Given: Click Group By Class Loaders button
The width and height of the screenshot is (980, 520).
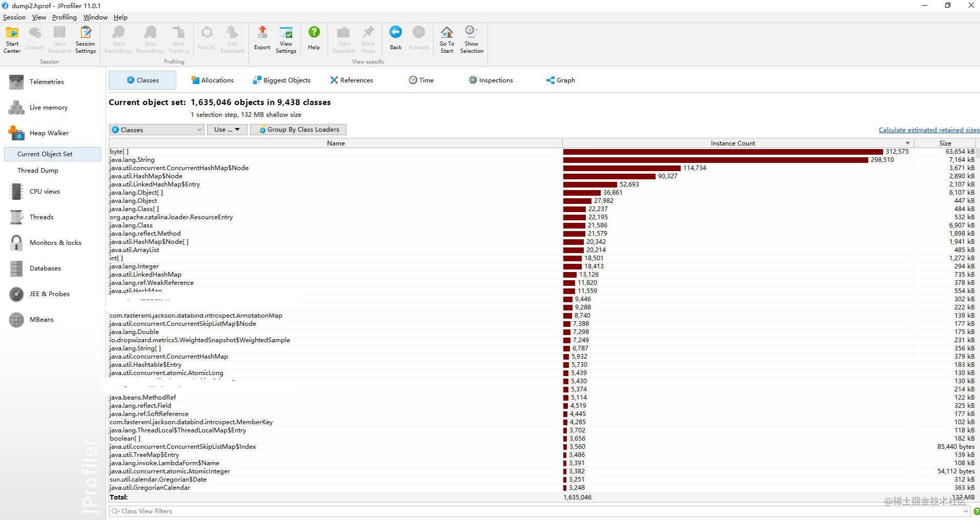Looking at the screenshot, I should coord(298,130).
